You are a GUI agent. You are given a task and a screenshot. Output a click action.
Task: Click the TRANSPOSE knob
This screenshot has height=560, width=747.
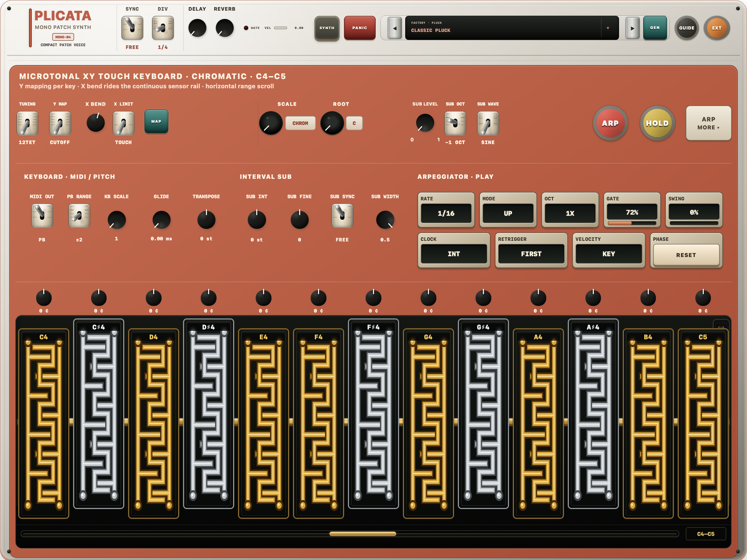206,220
